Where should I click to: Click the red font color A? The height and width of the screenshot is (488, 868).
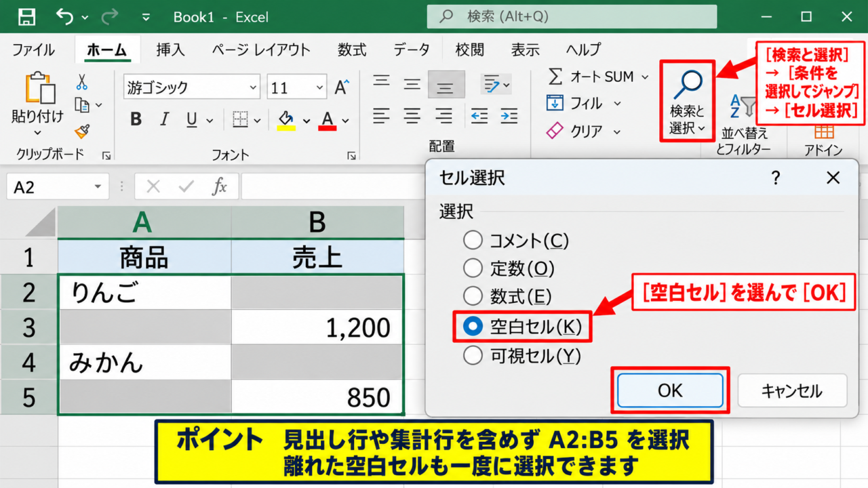tap(328, 119)
